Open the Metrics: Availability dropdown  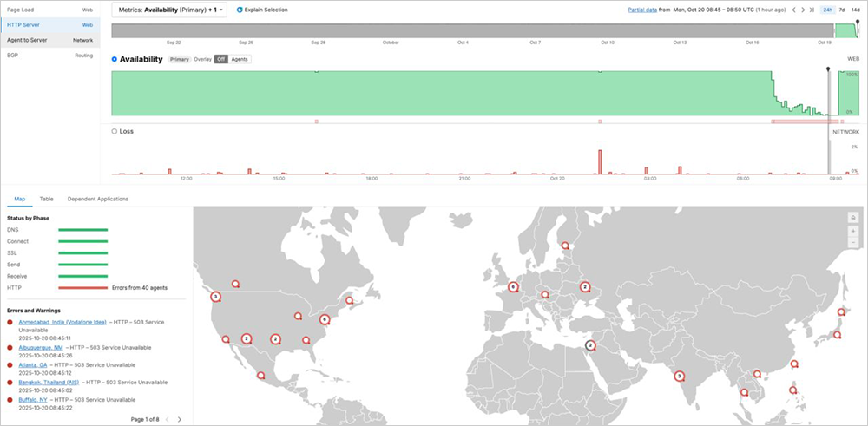click(x=169, y=10)
